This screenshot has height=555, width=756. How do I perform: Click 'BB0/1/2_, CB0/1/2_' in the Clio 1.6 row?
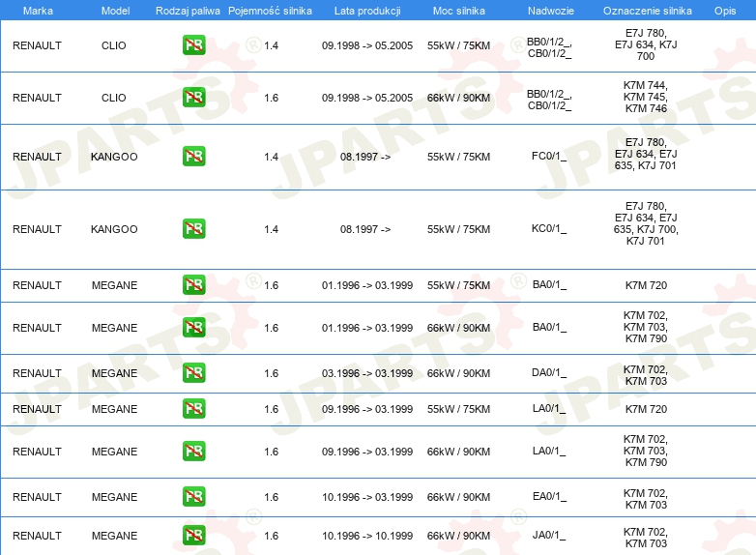pos(549,100)
